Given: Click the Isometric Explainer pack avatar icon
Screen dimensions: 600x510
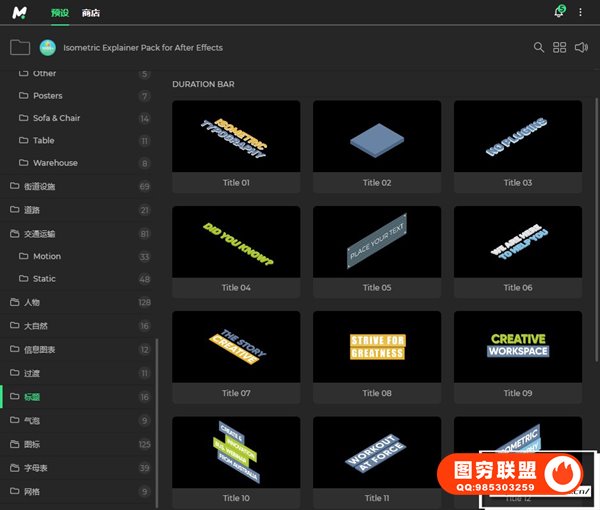Looking at the screenshot, I should (48, 47).
